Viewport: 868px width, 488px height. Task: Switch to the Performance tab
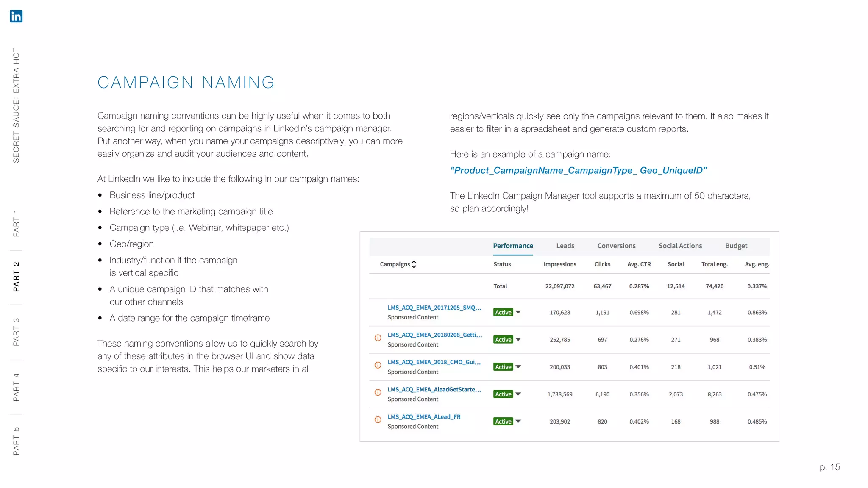(x=513, y=246)
